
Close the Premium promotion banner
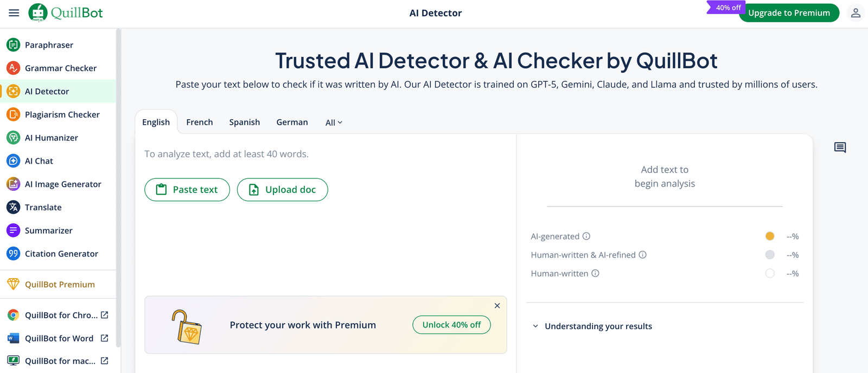click(x=497, y=306)
